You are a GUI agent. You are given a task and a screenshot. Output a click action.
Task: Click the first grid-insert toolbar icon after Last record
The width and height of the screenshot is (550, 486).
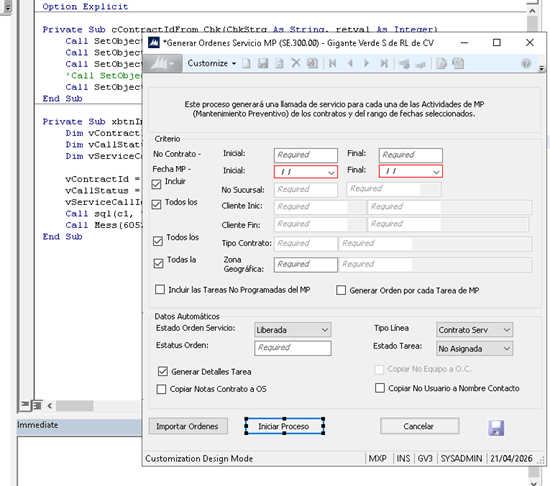pyautogui.click(x=404, y=64)
